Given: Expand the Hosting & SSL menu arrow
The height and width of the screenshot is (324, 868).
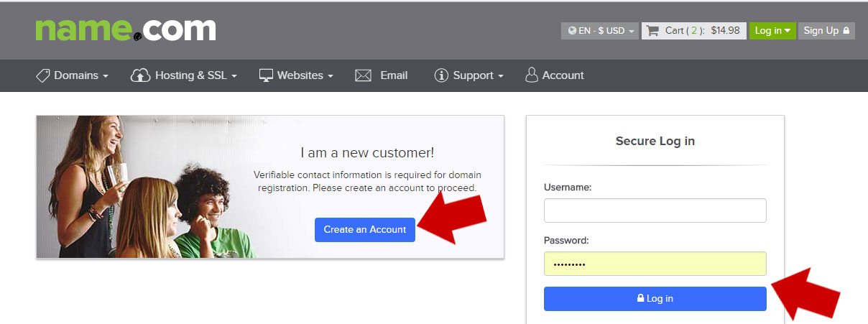Looking at the screenshot, I should point(234,76).
